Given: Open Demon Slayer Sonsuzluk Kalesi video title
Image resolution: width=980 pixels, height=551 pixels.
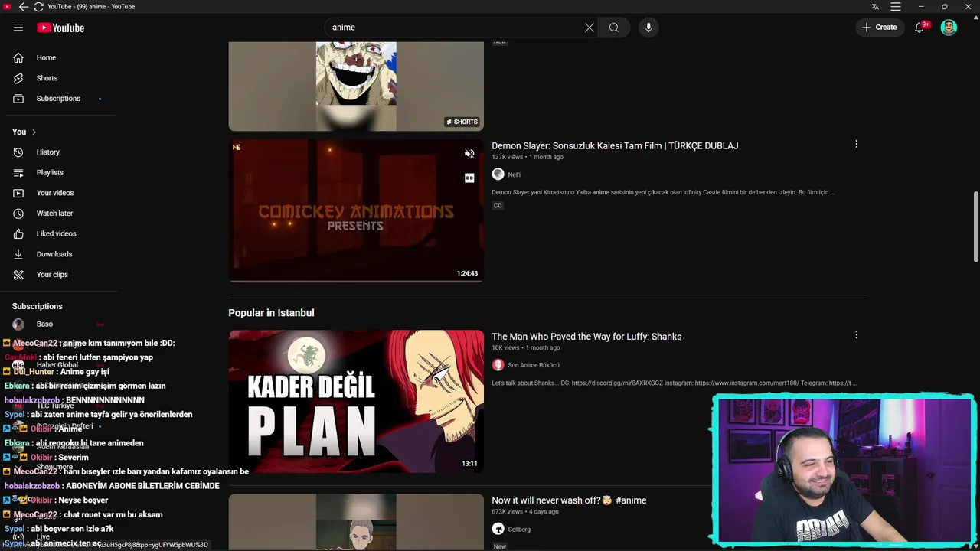Looking at the screenshot, I should 615,145.
